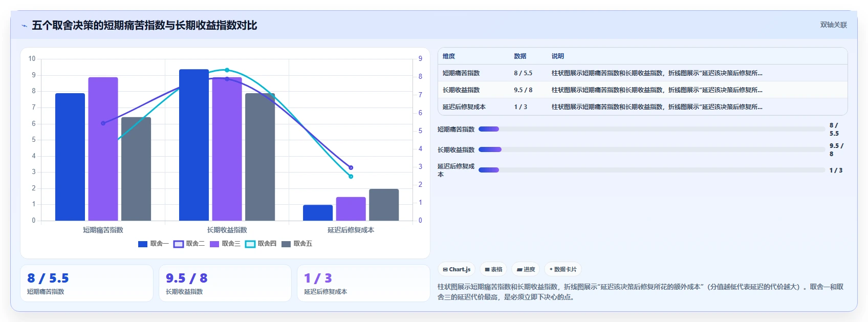This screenshot has height=322, width=868.
Task: Click the 1 / 3 table cell
Action: [520, 107]
